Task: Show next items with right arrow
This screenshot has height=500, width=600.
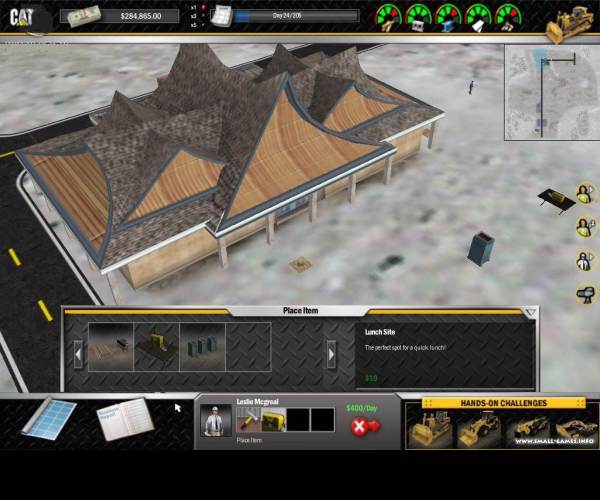Action: pos(331,355)
